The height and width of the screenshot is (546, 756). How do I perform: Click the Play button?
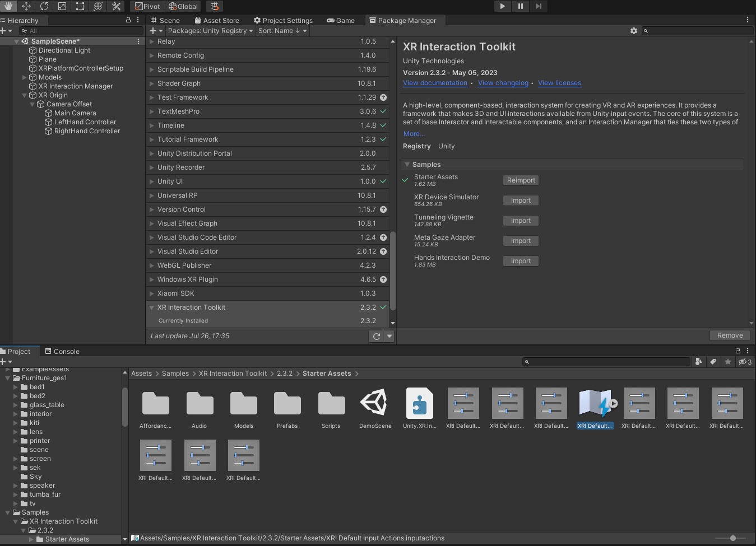coord(502,6)
